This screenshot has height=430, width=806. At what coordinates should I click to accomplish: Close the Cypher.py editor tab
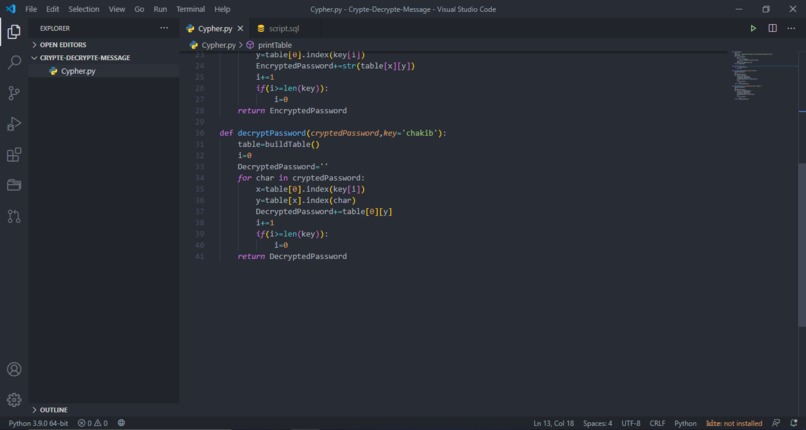(x=240, y=29)
